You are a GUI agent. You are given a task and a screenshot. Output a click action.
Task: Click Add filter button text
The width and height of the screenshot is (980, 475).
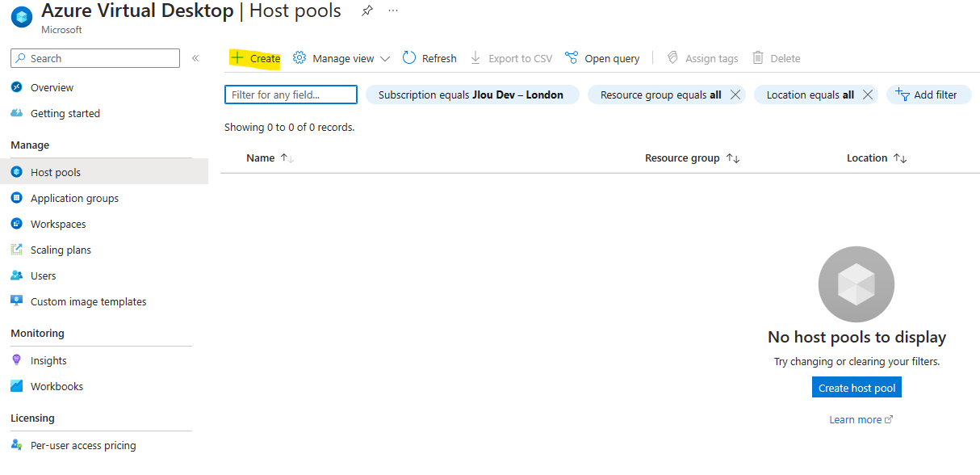pos(936,95)
